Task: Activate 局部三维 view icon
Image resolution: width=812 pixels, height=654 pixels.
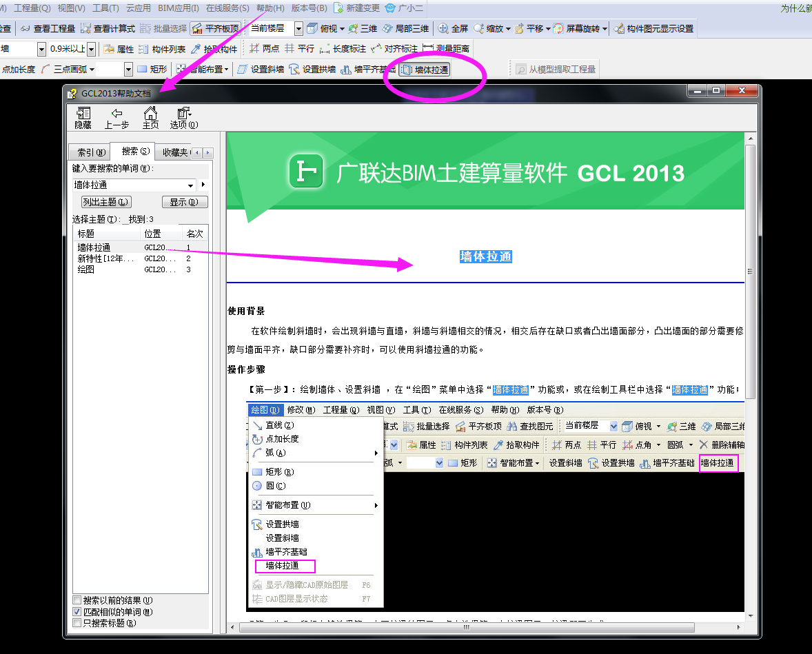Action: tap(406, 28)
